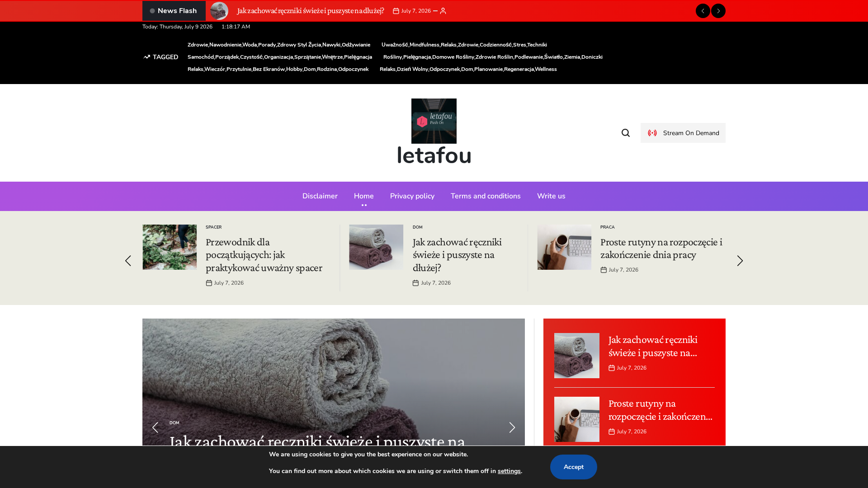Show previous slide in main slider
The height and width of the screenshot is (488, 868).
click(x=155, y=427)
